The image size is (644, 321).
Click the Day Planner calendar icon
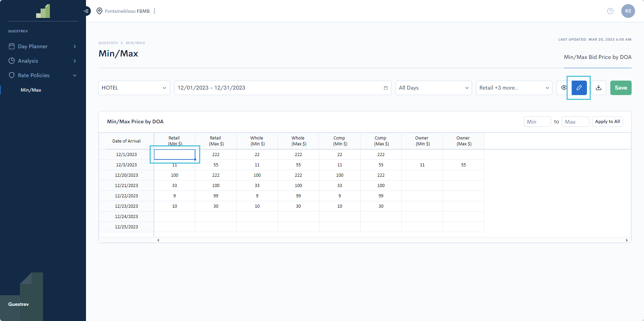point(12,46)
